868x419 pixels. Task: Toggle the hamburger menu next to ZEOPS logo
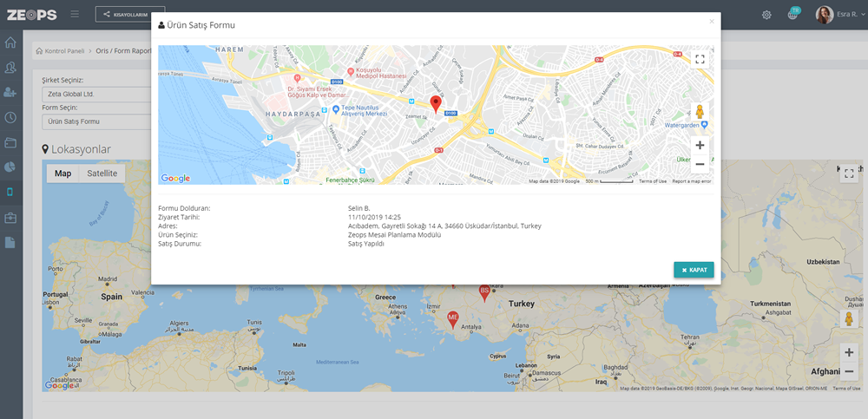coord(75,15)
